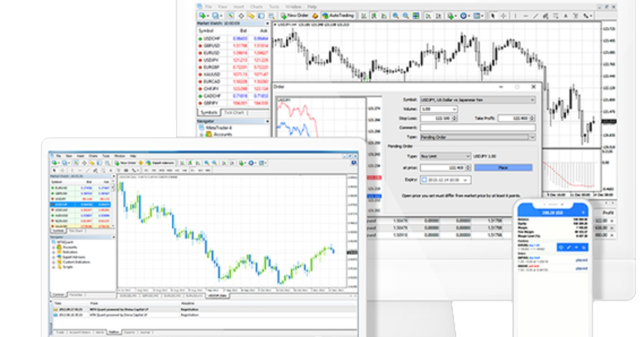The image size is (644, 337).
Task: Click New Order in the monitor's toolbar
Action: click(x=295, y=16)
